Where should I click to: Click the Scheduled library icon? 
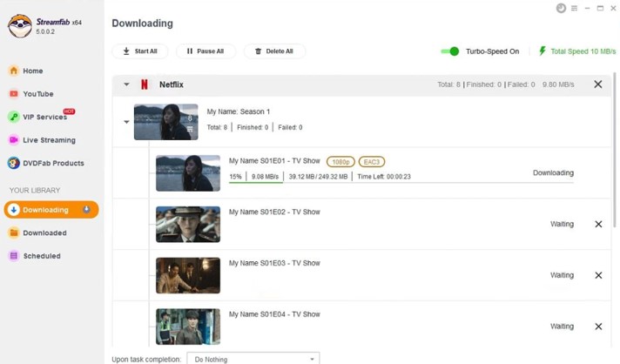click(x=14, y=256)
